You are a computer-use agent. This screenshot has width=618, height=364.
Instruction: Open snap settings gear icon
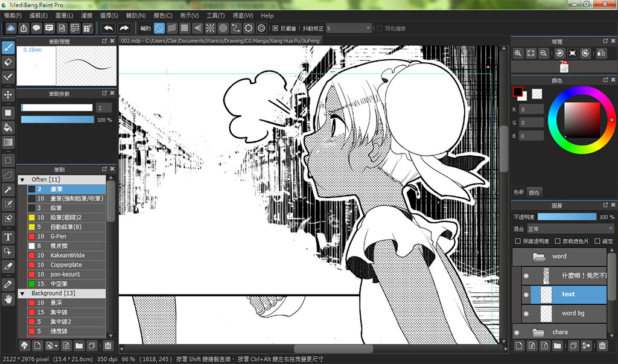click(x=261, y=28)
